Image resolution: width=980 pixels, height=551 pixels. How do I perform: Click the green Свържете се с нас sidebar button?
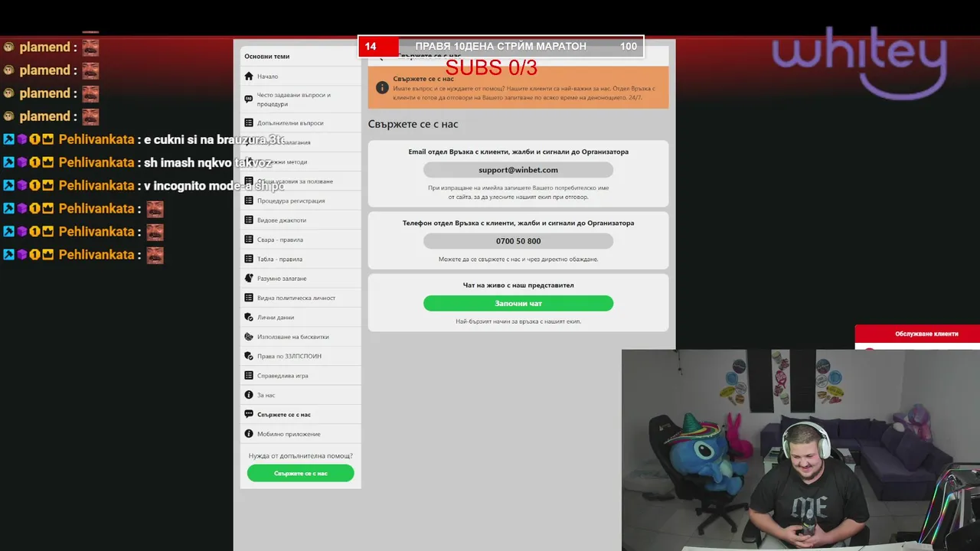click(301, 473)
